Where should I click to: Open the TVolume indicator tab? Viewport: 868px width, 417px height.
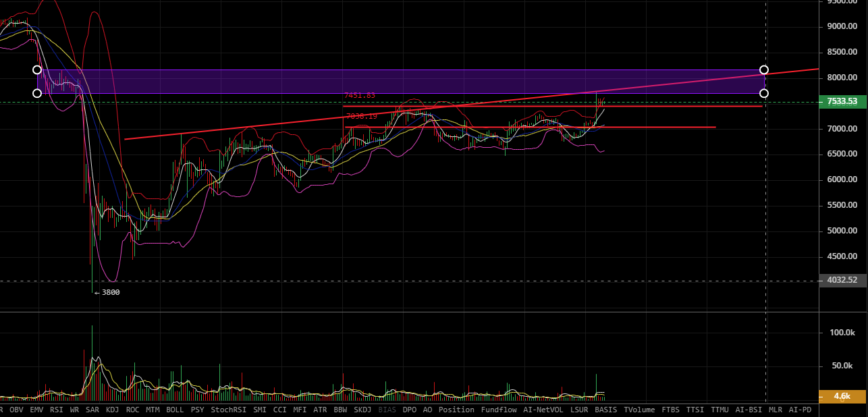point(639,410)
